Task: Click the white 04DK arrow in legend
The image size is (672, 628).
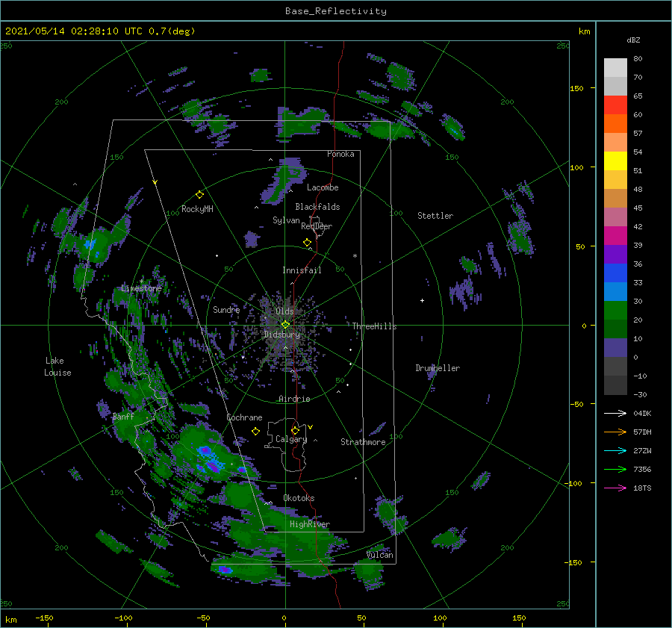Action: 615,413
